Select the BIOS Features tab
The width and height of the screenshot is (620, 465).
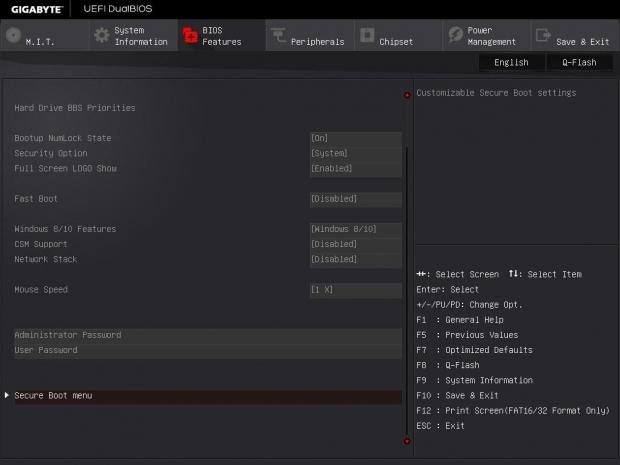(x=222, y=36)
